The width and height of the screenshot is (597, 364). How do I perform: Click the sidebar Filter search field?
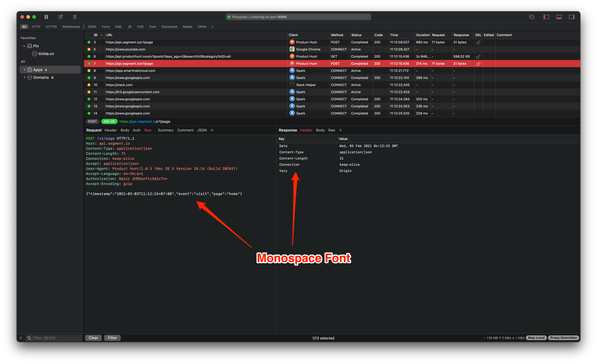[x=56, y=338]
